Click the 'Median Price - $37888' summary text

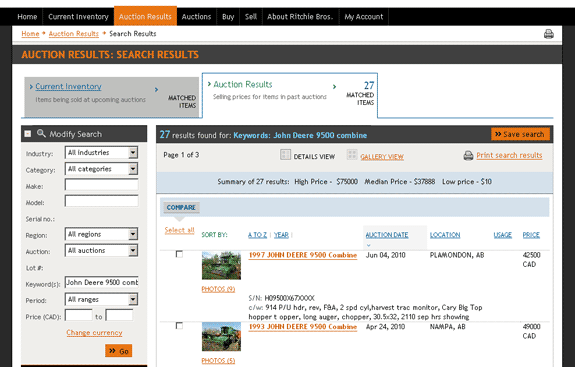pos(400,182)
